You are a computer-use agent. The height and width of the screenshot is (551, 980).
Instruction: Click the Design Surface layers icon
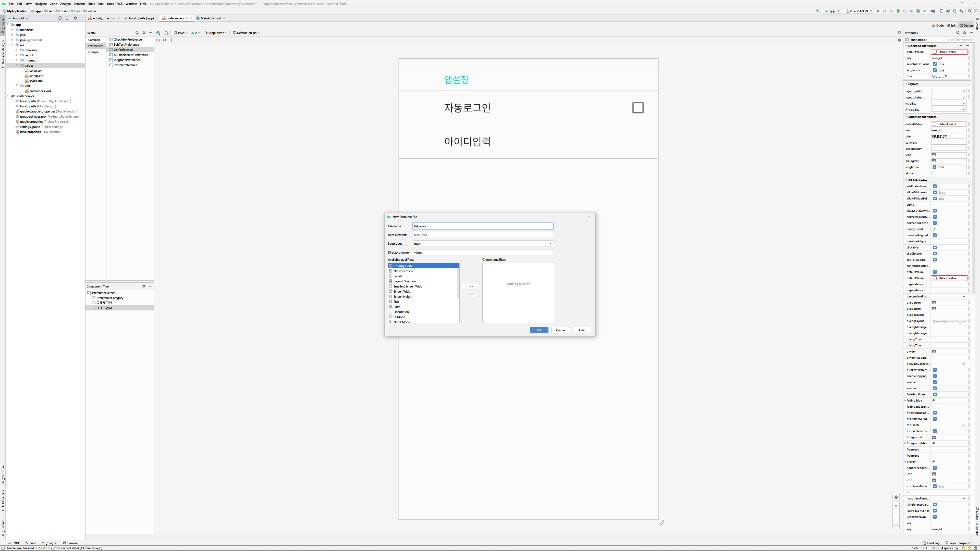[158, 33]
